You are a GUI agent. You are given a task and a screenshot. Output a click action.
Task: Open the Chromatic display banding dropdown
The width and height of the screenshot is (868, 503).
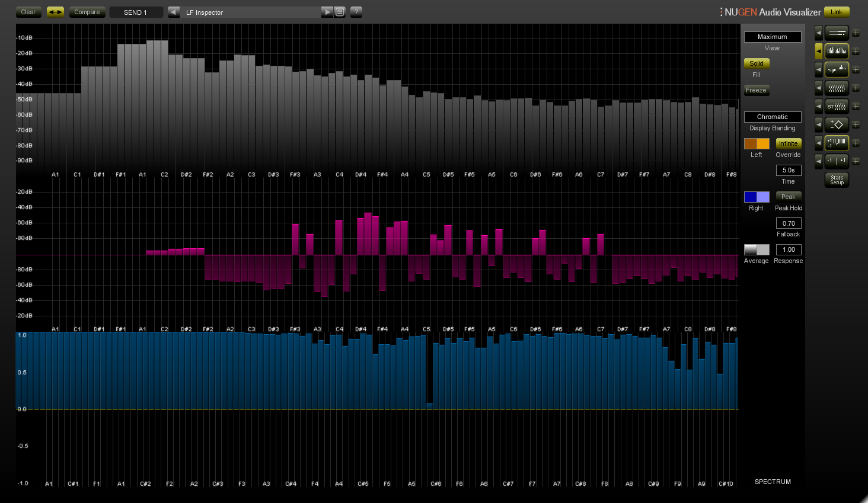click(x=772, y=117)
